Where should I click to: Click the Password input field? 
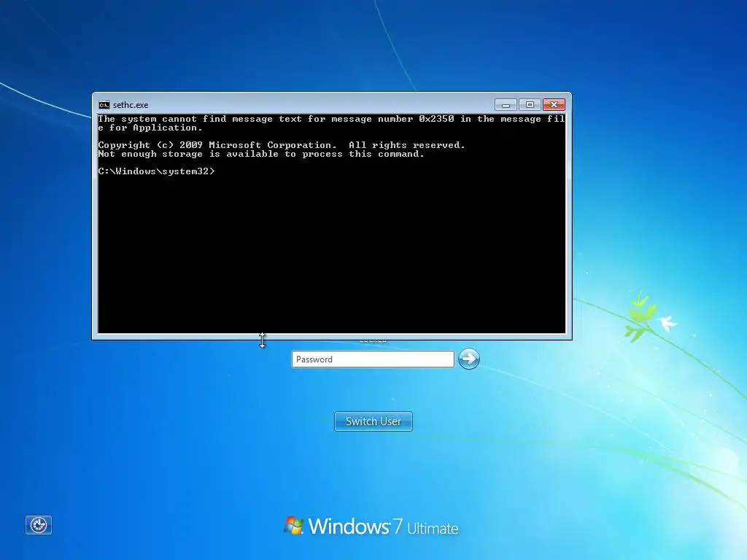coord(373,359)
